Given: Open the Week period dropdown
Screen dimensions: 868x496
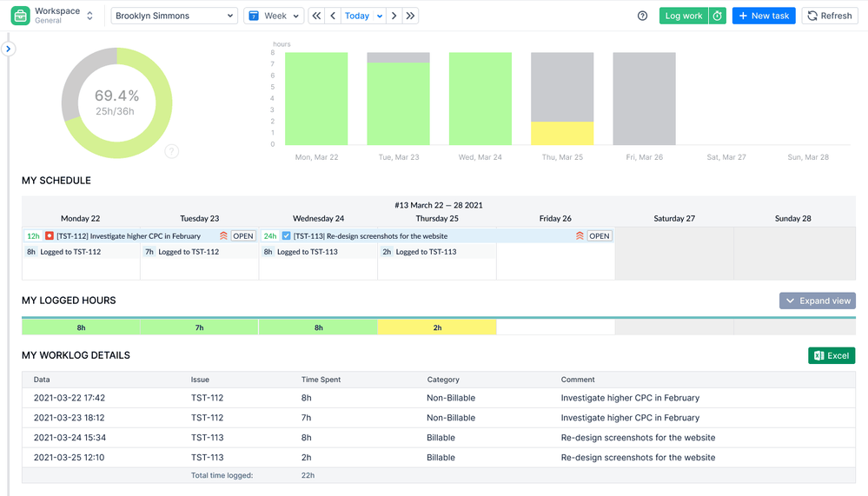Looking at the screenshot, I should (274, 16).
